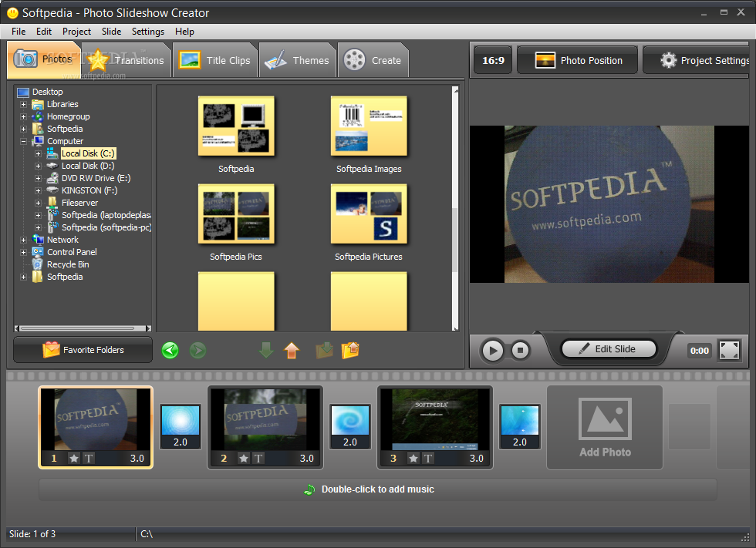Click the folder with up arrow icon
756x548 pixels.
pos(350,350)
